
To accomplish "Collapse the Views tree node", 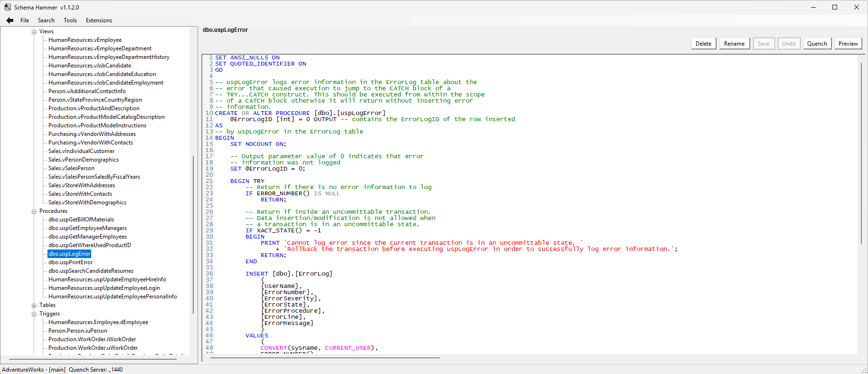I will (x=34, y=32).
